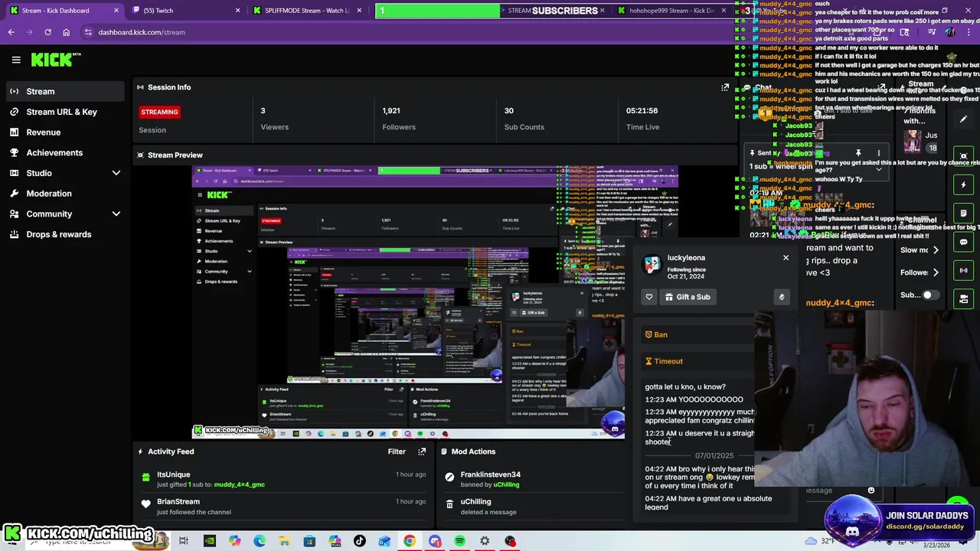Open Windows Settings gear from the taskbar
Image resolution: width=980 pixels, height=551 pixels.
click(485, 541)
